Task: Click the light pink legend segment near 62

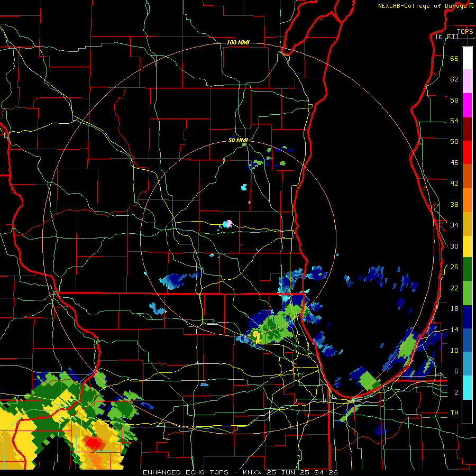Action: pyautogui.click(x=467, y=81)
